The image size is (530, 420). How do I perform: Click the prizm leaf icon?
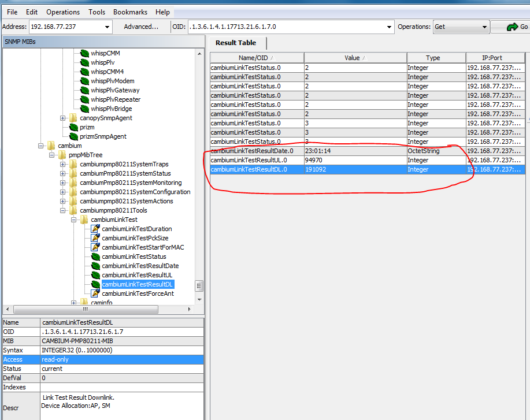point(73,127)
